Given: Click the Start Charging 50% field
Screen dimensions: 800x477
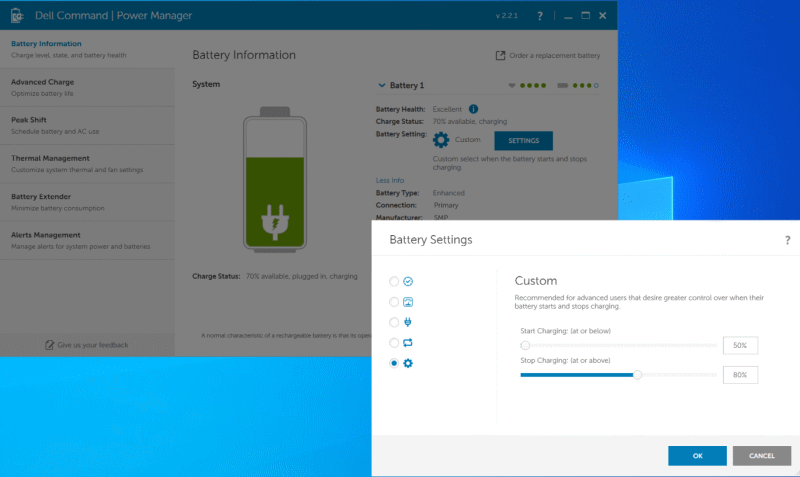Looking at the screenshot, I should (740, 345).
